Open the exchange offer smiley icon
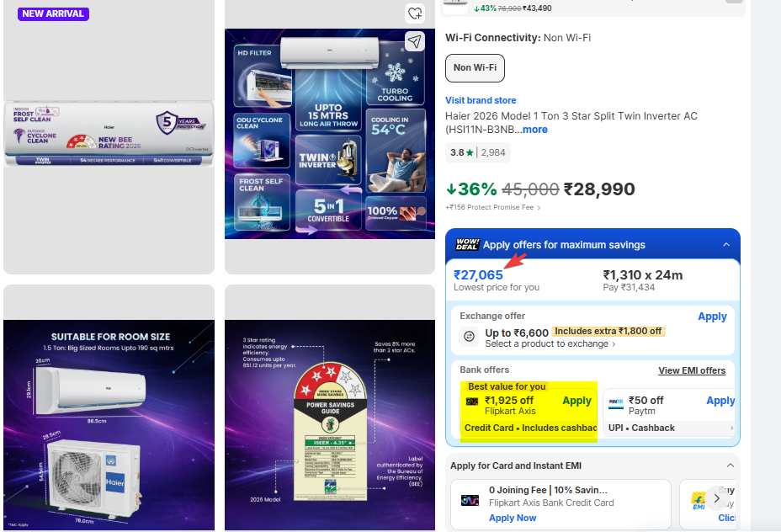The width and height of the screenshot is (781, 532). pos(470,336)
